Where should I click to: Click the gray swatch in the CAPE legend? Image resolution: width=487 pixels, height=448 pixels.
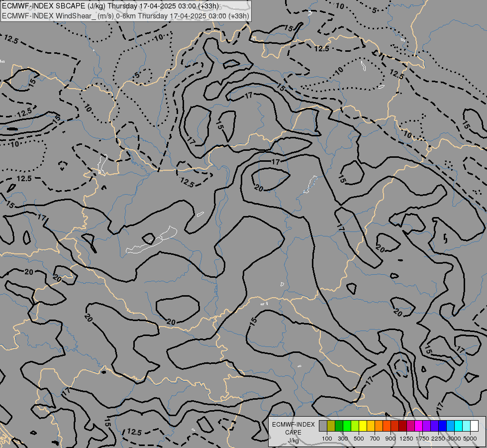[323, 426]
